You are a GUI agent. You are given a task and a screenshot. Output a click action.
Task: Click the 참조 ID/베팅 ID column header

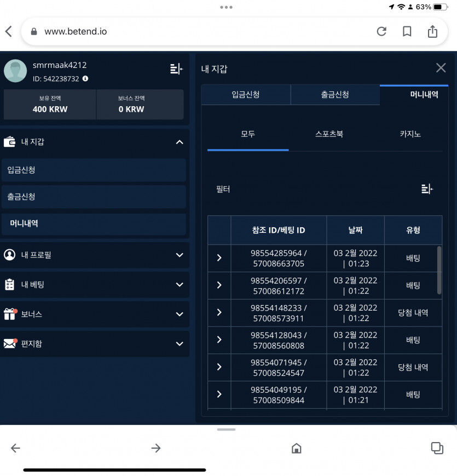(x=279, y=230)
